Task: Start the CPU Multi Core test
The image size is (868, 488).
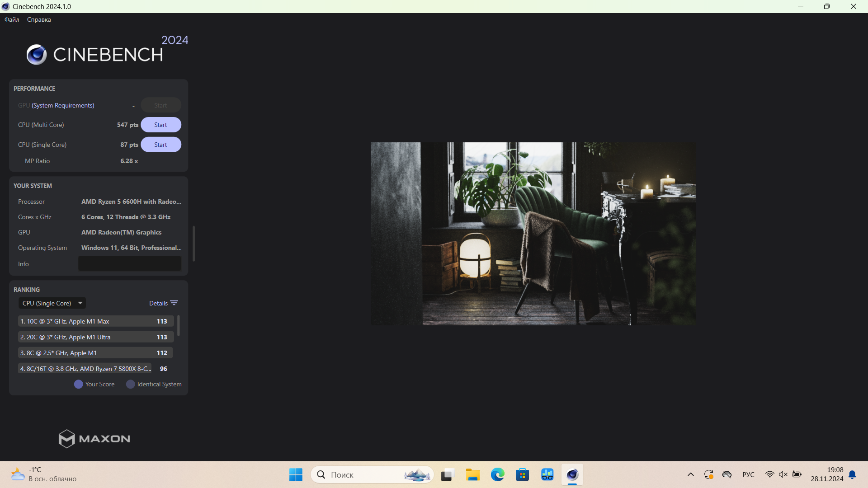Action: 160,125
